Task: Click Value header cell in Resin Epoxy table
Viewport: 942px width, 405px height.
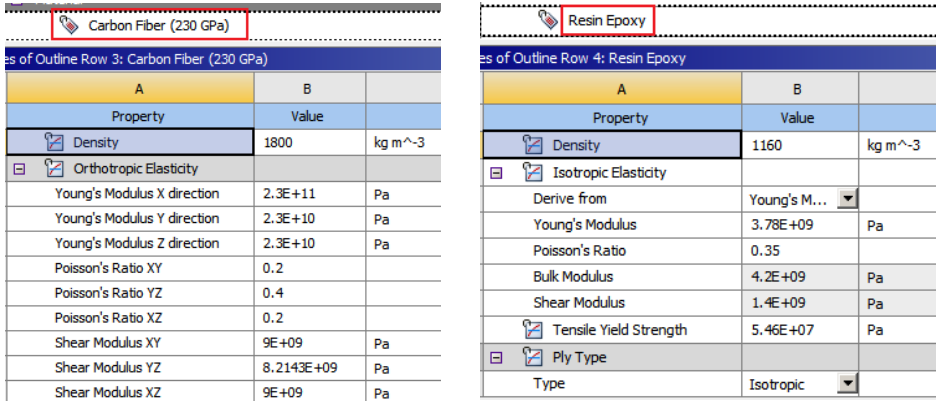Action: click(x=800, y=118)
